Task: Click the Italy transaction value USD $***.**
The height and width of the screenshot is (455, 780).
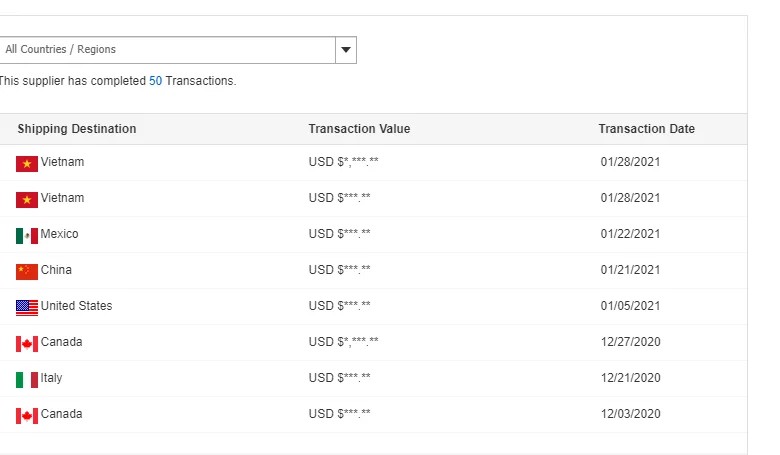Action: pos(340,378)
